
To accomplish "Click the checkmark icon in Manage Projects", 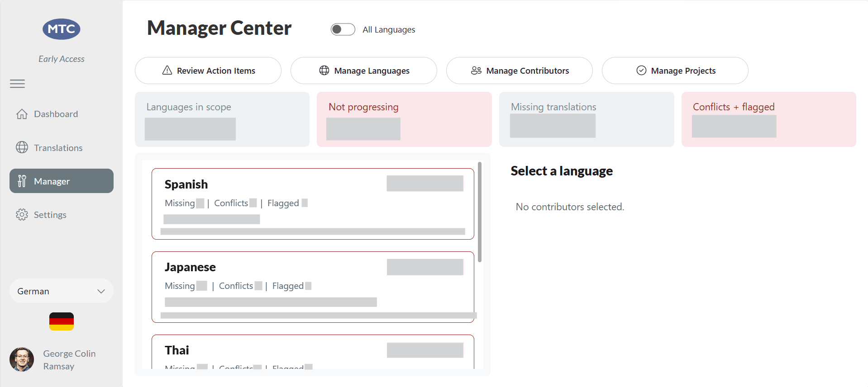I will click(641, 70).
